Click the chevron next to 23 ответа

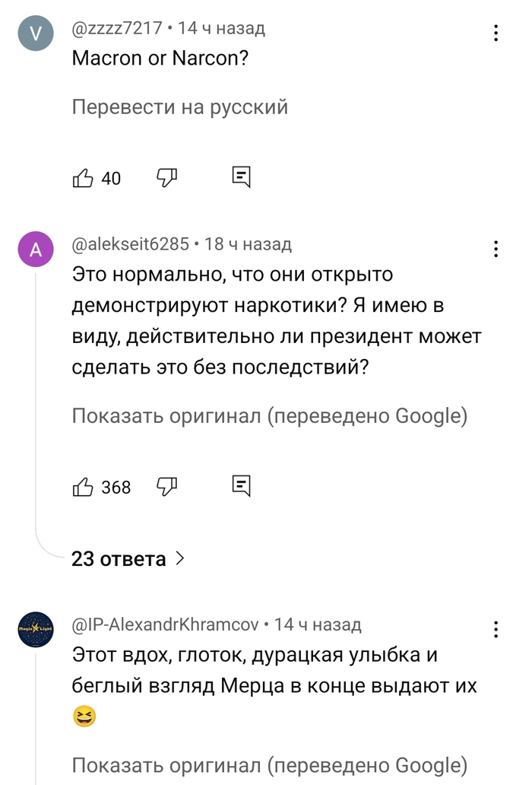click(179, 560)
